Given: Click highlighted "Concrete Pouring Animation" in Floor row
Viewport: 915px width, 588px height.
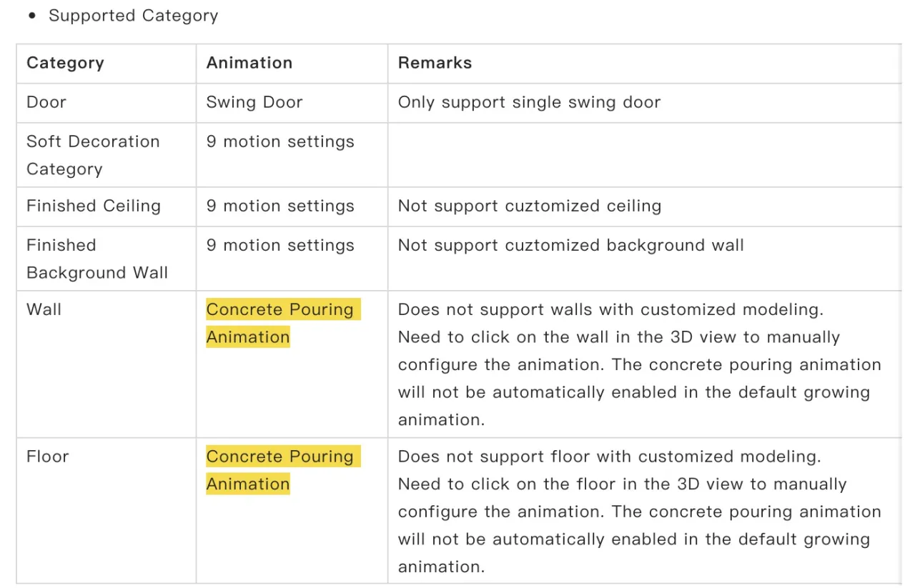Looking at the screenshot, I should 280,470.
